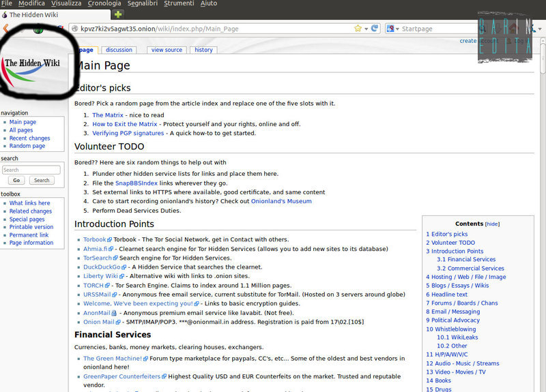Open the SnapBBSIndex link
This screenshot has width=546, height=392.
tap(136, 183)
